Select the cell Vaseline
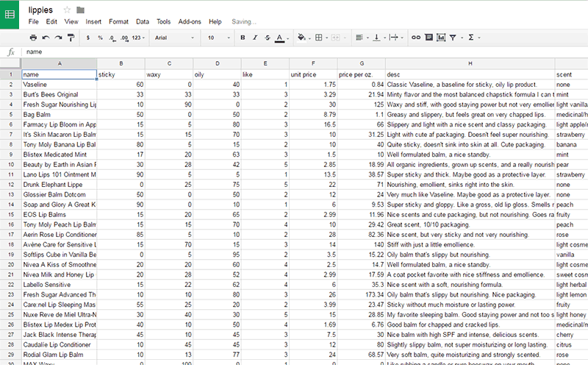This screenshot has height=365, width=588. point(60,85)
